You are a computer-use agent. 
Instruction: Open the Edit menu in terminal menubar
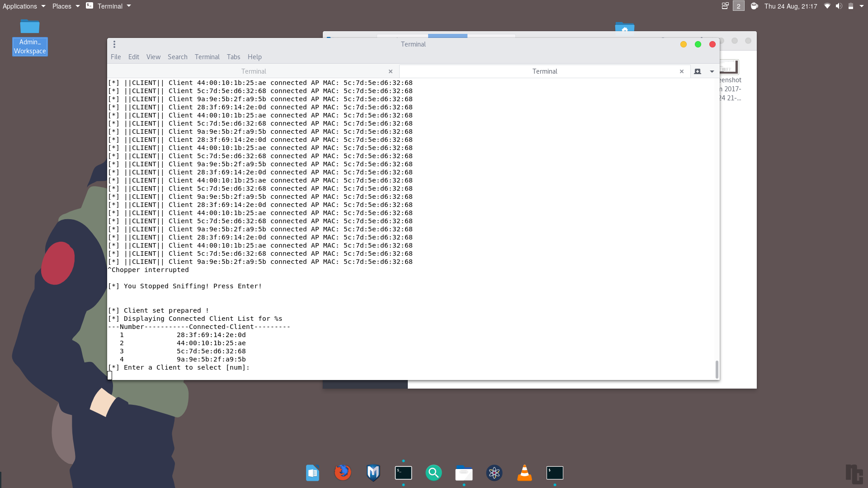pos(133,56)
